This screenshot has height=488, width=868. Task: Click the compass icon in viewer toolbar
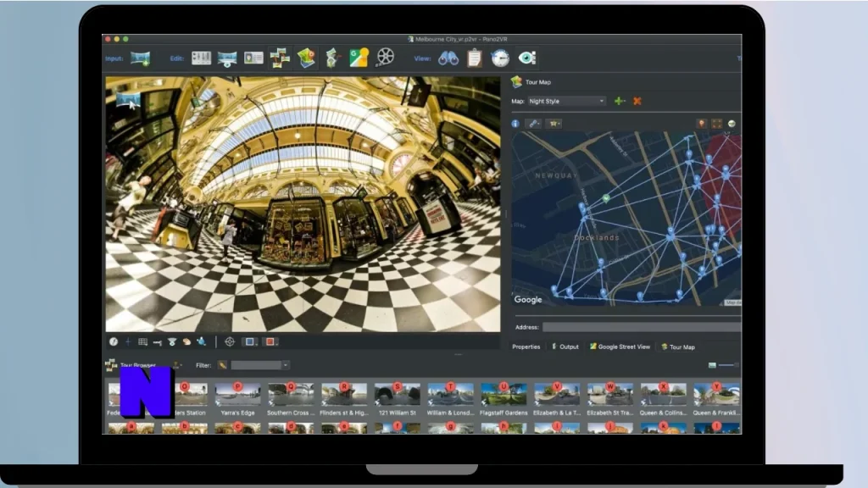(x=114, y=342)
